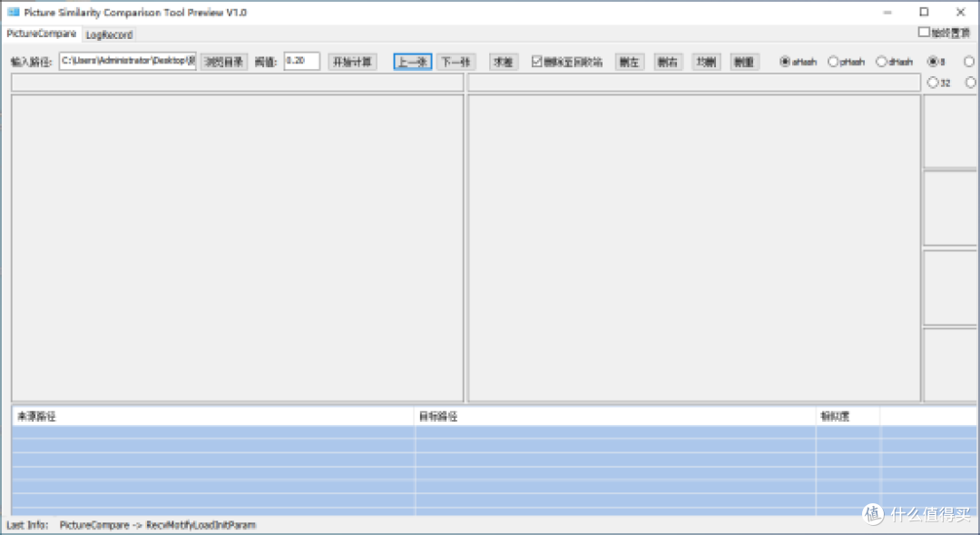Image resolution: width=980 pixels, height=535 pixels.
Task: Click the 目标路径 target path column header
Action: 615,416
